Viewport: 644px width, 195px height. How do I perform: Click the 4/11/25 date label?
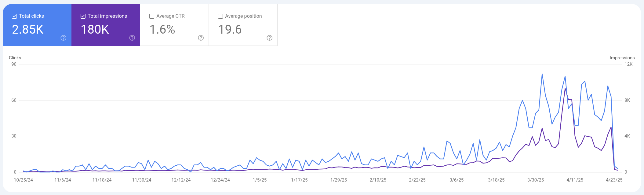(575, 180)
